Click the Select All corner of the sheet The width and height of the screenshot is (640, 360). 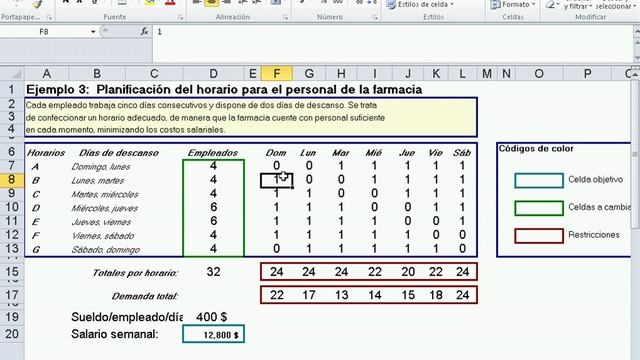(x=12, y=73)
